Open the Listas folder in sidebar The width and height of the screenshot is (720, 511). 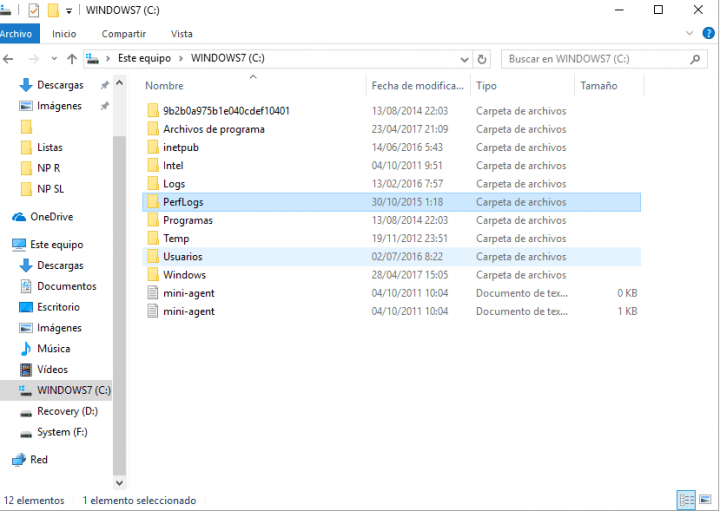coord(50,147)
